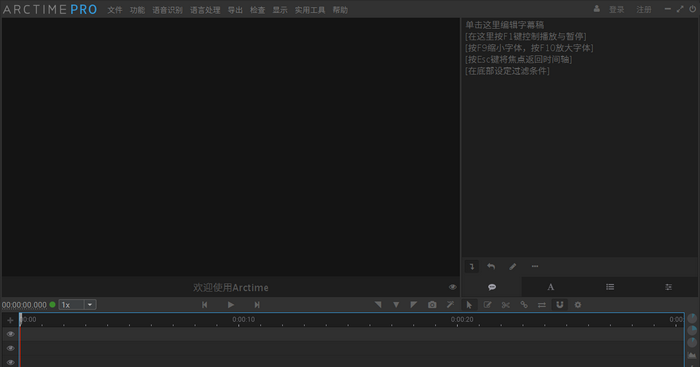Screen dimensions: 700x381
Task: Open the 帮助 menu
Action: pos(340,10)
